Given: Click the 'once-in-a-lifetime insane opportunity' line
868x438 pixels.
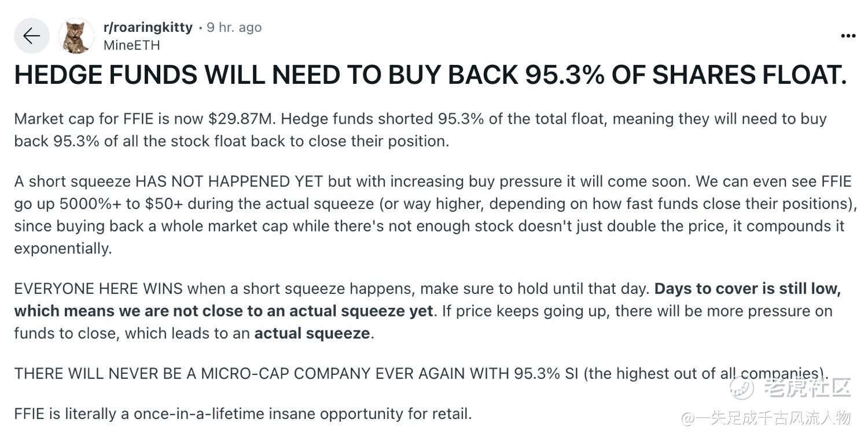Looking at the screenshot, I should (x=243, y=414).
